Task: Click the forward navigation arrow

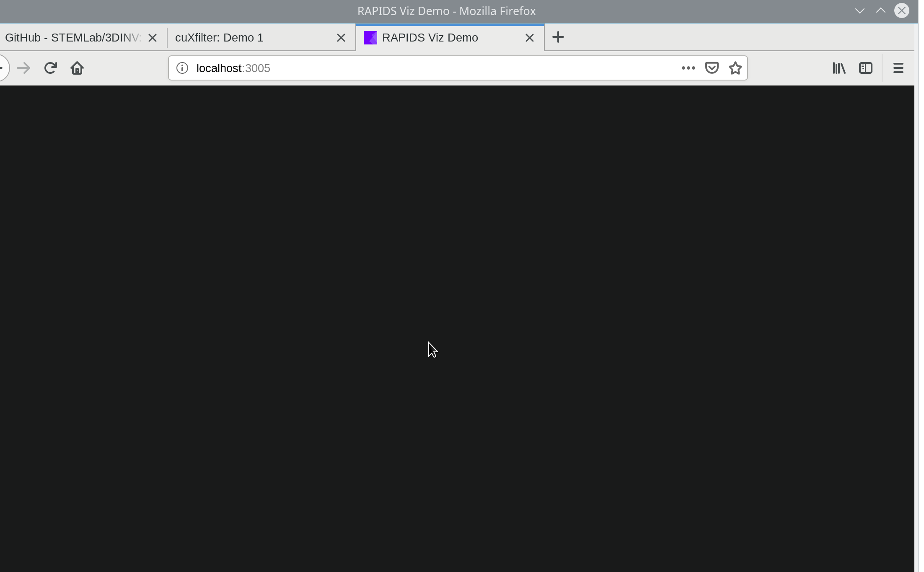Action: pos(24,68)
